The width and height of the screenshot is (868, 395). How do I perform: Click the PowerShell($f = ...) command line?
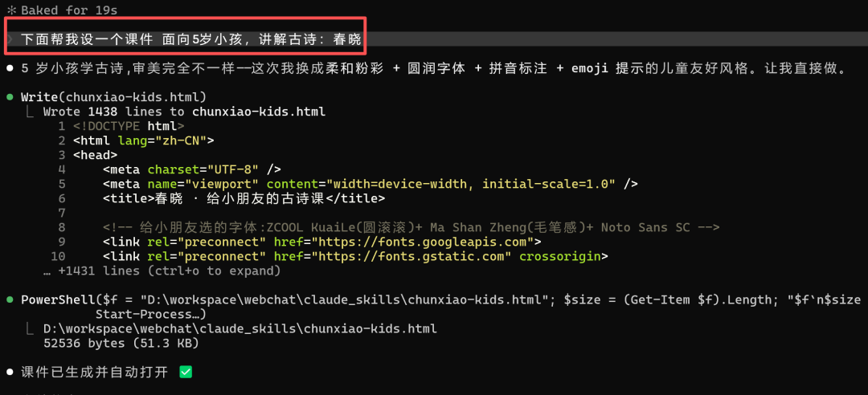pos(440,299)
